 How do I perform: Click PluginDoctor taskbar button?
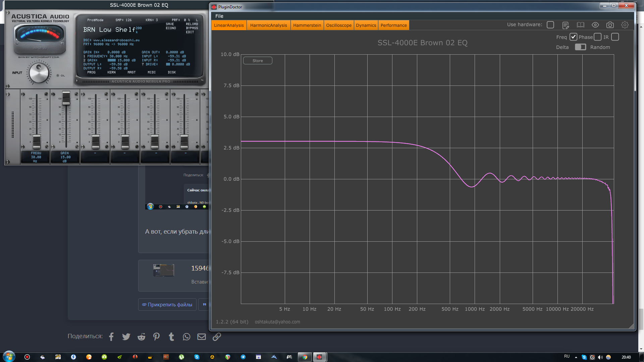click(320, 357)
